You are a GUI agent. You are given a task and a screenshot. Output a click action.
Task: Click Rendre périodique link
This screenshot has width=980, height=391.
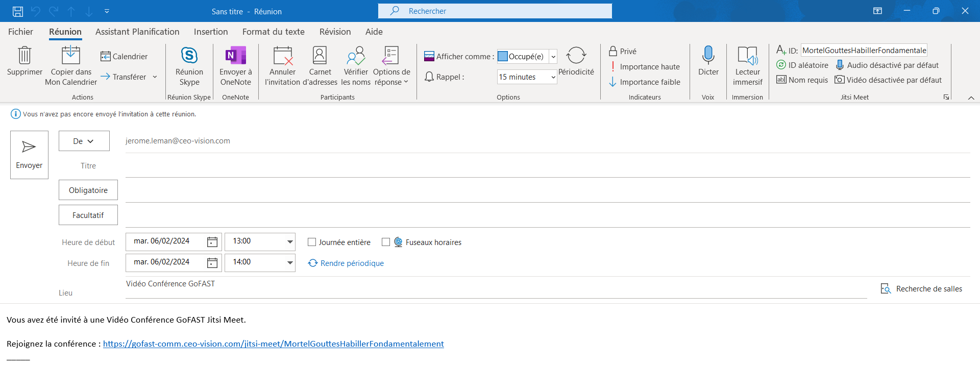point(346,263)
